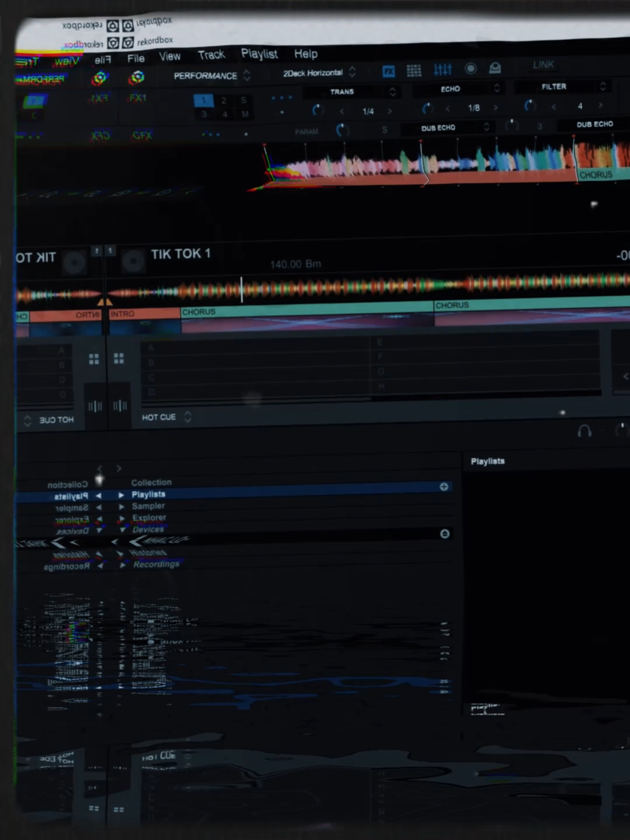This screenshot has height=840, width=630.
Task: Open the PERFORMANCE mode dropdown
Action: 212,76
